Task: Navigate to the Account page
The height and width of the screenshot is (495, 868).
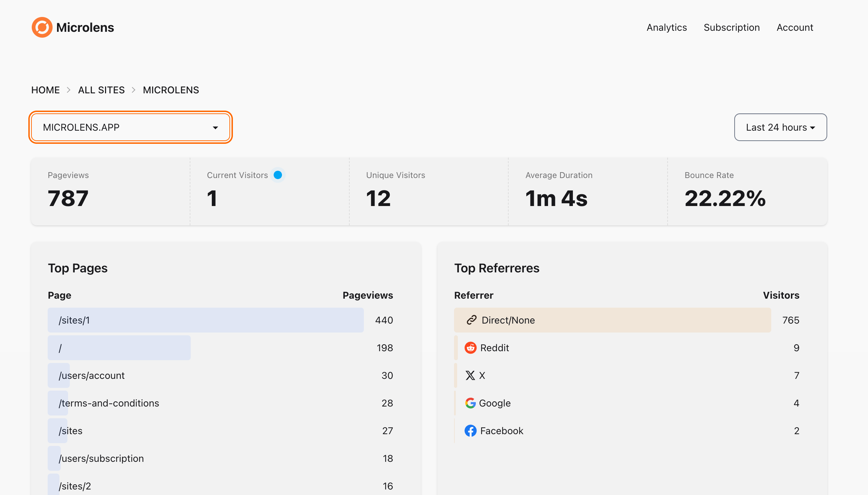Action: (x=795, y=27)
